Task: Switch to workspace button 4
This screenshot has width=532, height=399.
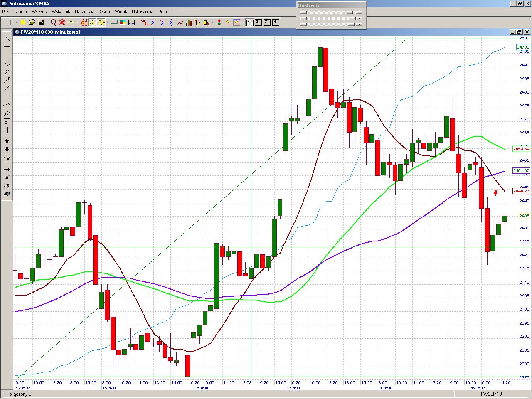Action: pyautogui.click(x=276, y=22)
